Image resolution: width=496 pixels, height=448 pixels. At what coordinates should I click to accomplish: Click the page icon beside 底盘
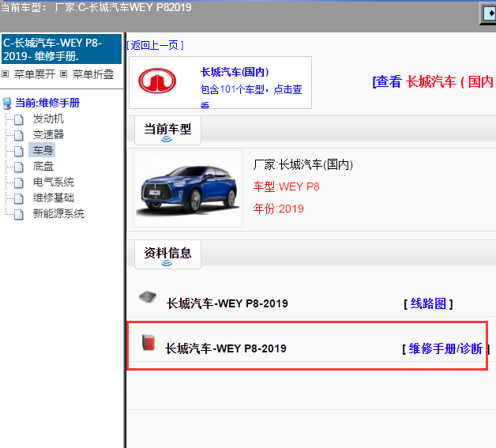click(19, 167)
